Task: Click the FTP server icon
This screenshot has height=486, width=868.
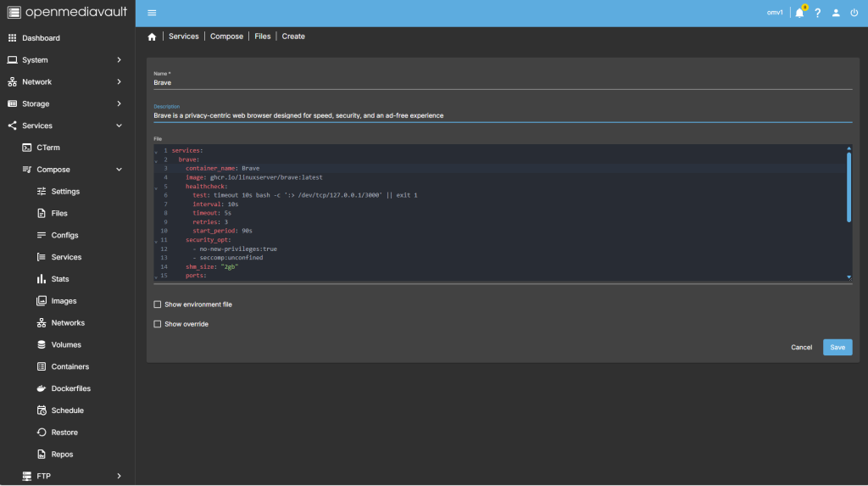Action: coord(26,476)
